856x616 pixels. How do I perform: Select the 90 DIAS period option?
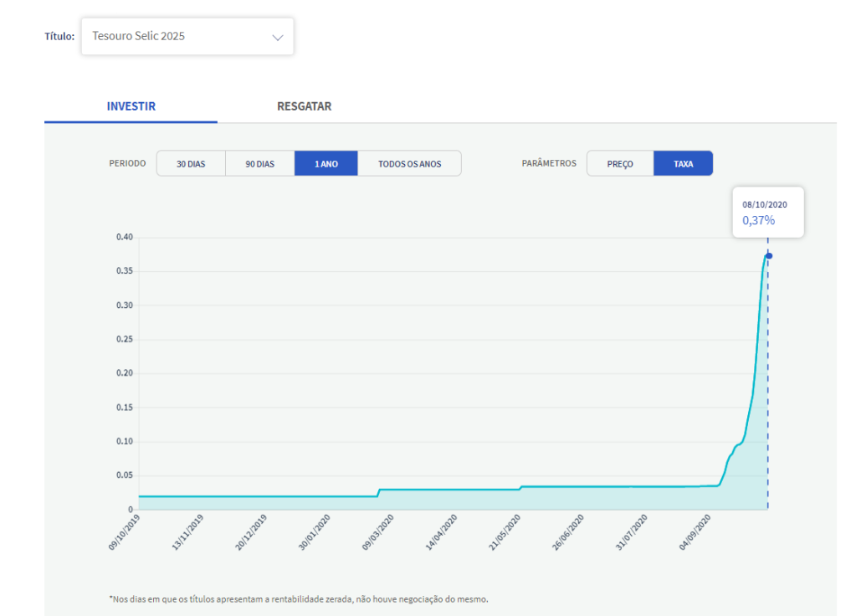[x=259, y=164]
